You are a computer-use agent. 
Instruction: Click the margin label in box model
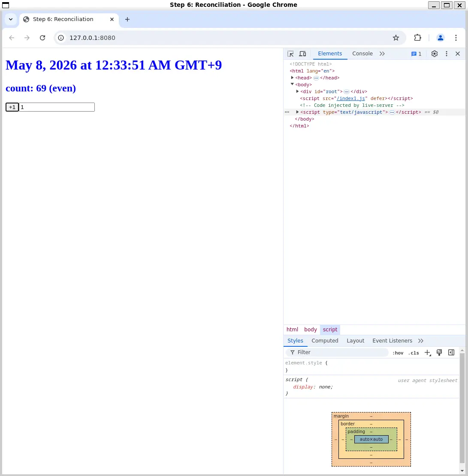[341, 416]
